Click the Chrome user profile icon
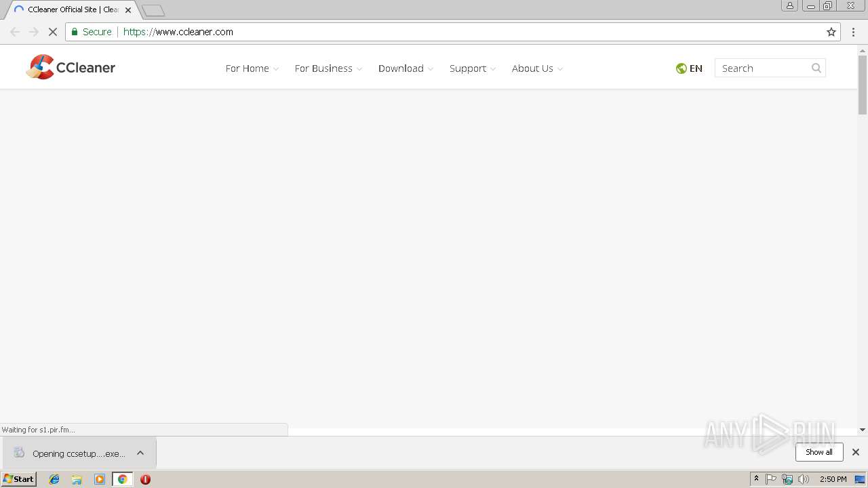Image resolution: width=868 pixels, height=488 pixels. click(790, 5)
